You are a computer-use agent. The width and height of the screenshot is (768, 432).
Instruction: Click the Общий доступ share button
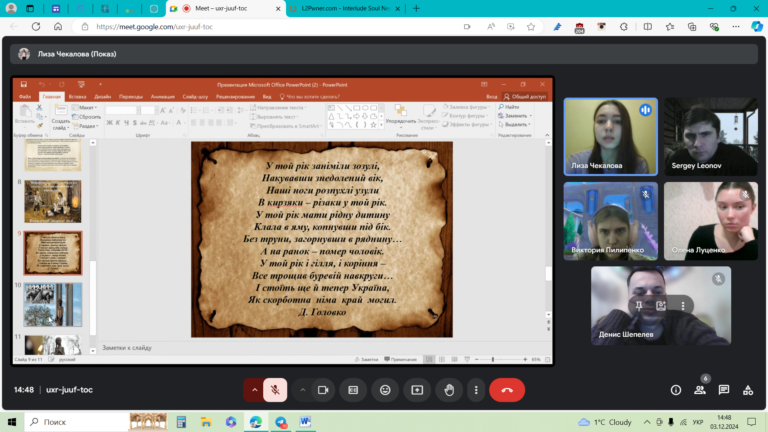(525, 96)
